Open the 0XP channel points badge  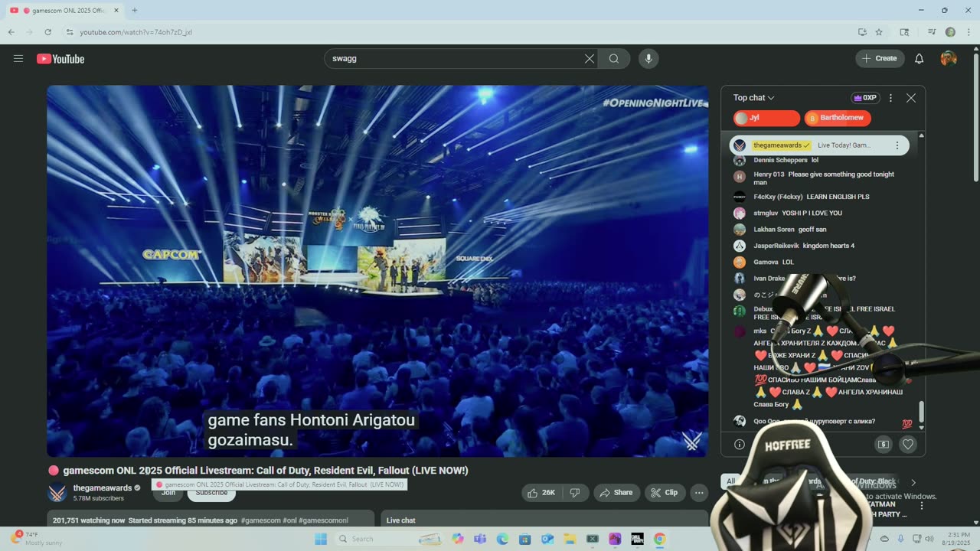pyautogui.click(x=864, y=98)
